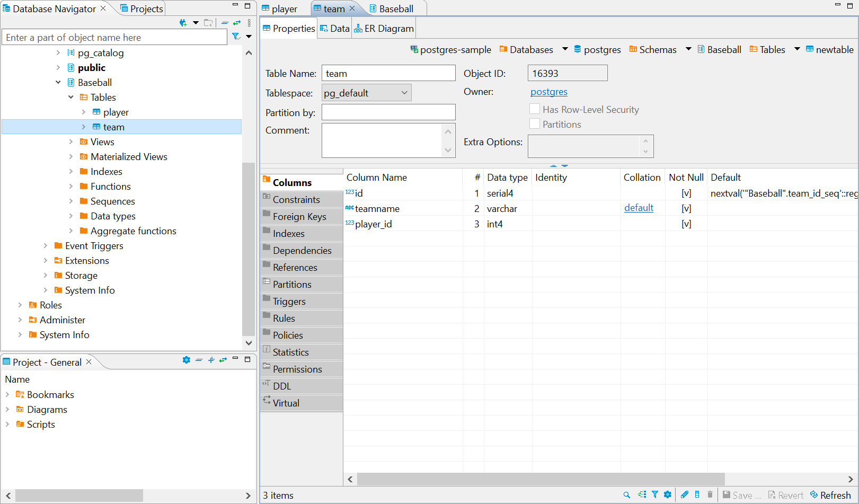
Task: Click the navigator object name search field
Action: click(114, 37)
